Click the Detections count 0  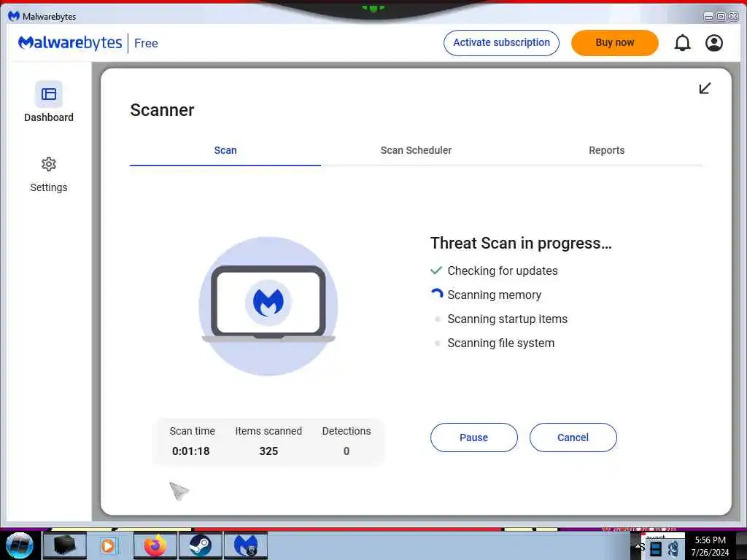tap(347, 451)
